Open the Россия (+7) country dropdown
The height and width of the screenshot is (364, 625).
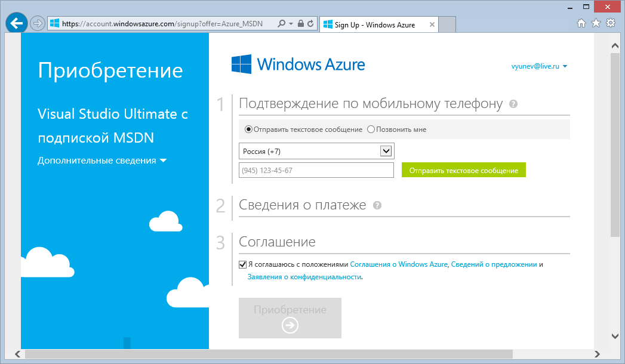tap(316, 152)
